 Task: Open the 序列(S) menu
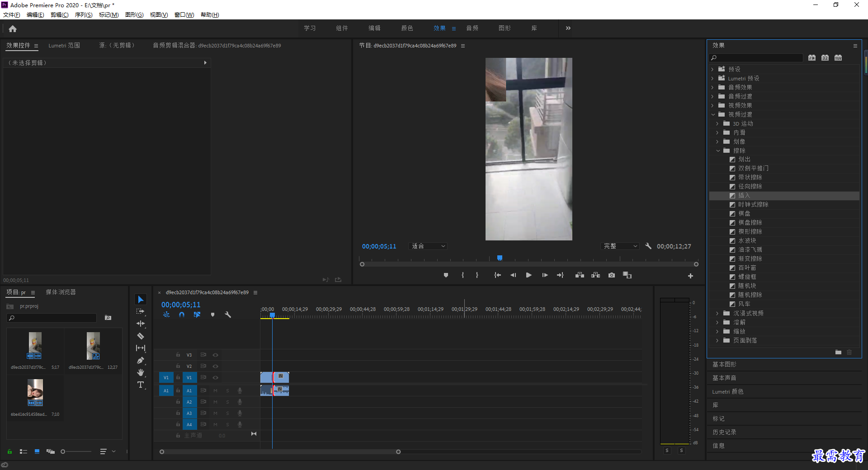click(83, 15)
